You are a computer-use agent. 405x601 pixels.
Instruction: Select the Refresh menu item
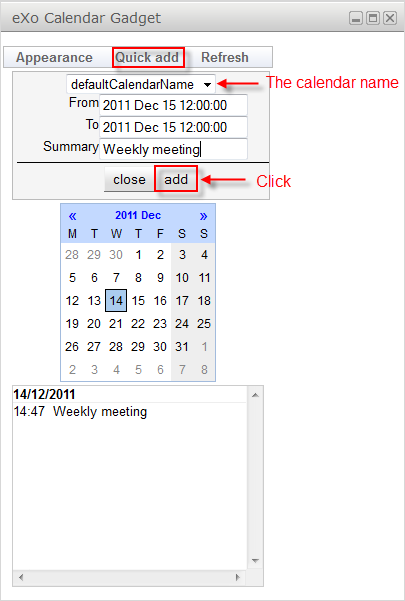click(225, 57)
